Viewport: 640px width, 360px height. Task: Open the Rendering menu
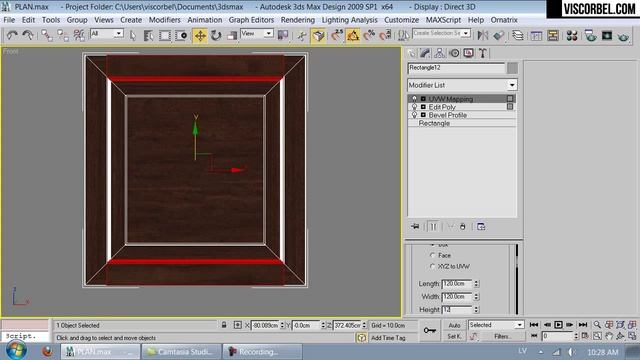click(298, 20)
